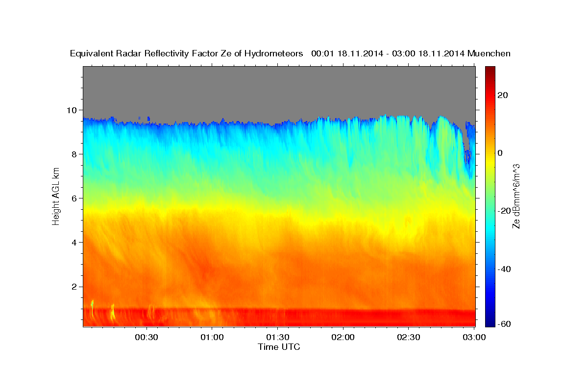Pick the yellow region of the colorbar near 0

click(x=490, y=162)
